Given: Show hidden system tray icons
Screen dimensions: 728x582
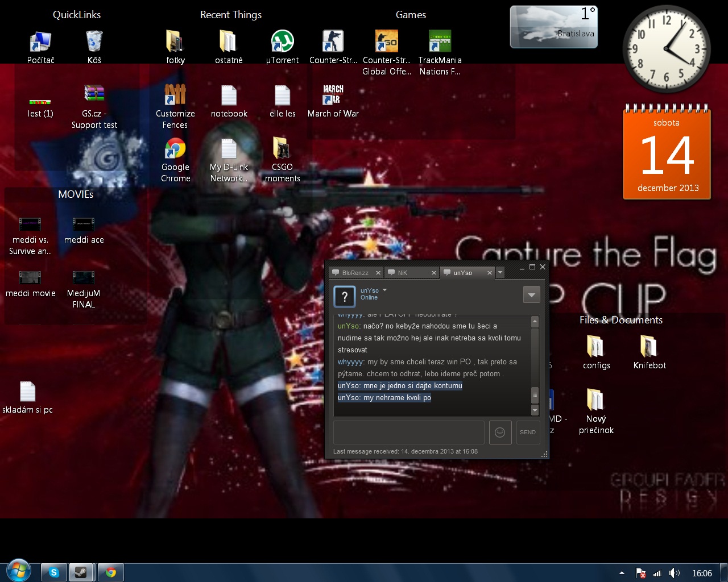Looking at the screenshot, I should [622, 573].
